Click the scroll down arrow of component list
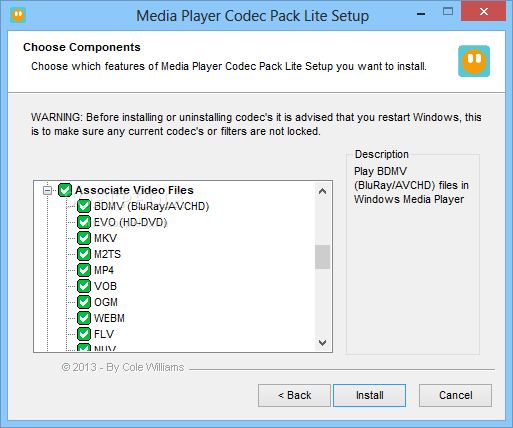513x428 pixels. coord(322,343)
